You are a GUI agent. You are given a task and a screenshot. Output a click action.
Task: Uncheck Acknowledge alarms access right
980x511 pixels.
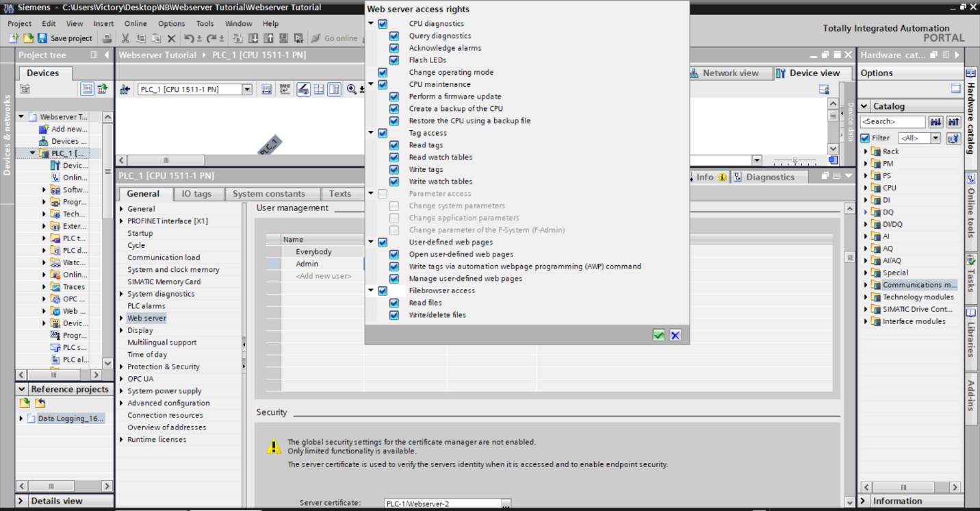(394, 48)
